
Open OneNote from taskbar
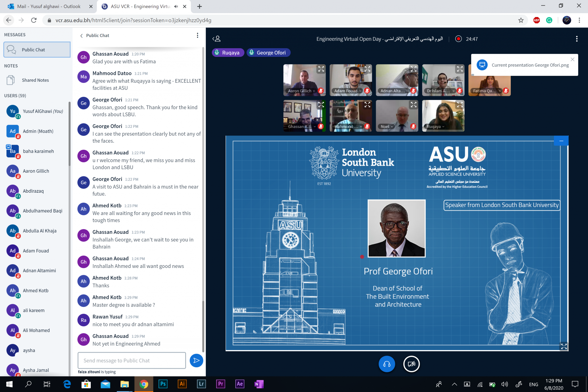tap(259, 384)
